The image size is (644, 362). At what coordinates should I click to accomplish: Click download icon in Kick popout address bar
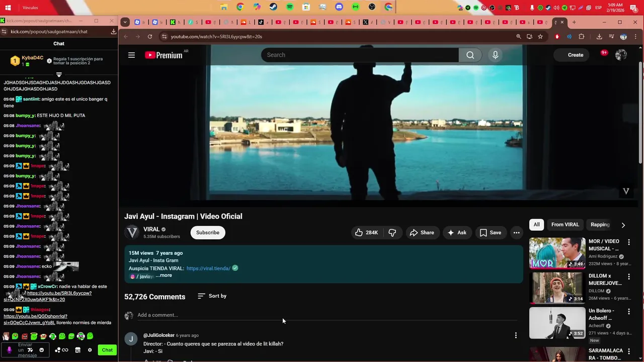coord(114,31)
